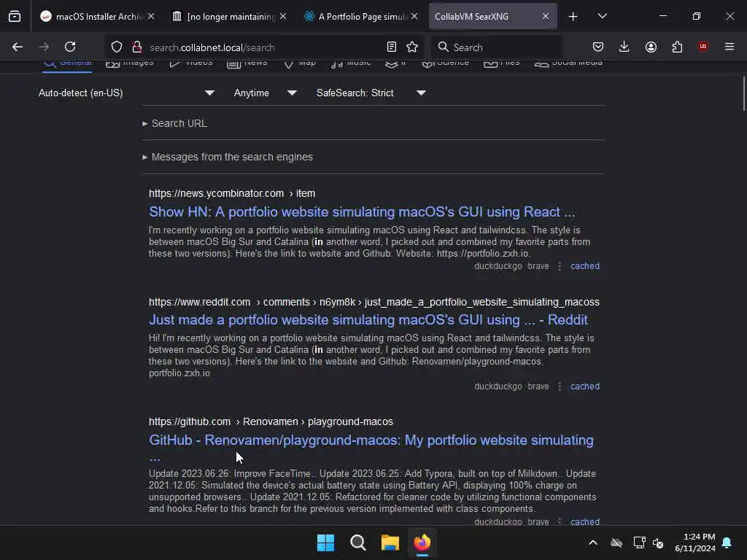Open File Explorer from the taskbar
Screen dimensions: 747x560
(x=390, y=542)
